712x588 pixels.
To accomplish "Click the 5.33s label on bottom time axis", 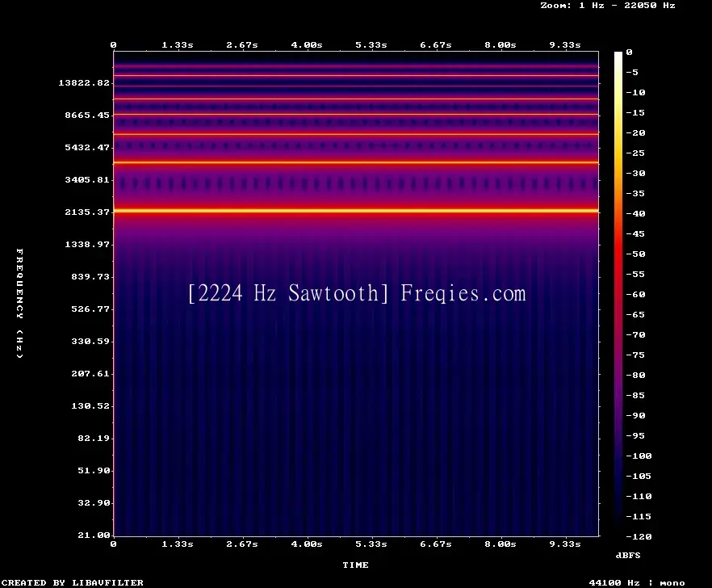I will (371, 544).
